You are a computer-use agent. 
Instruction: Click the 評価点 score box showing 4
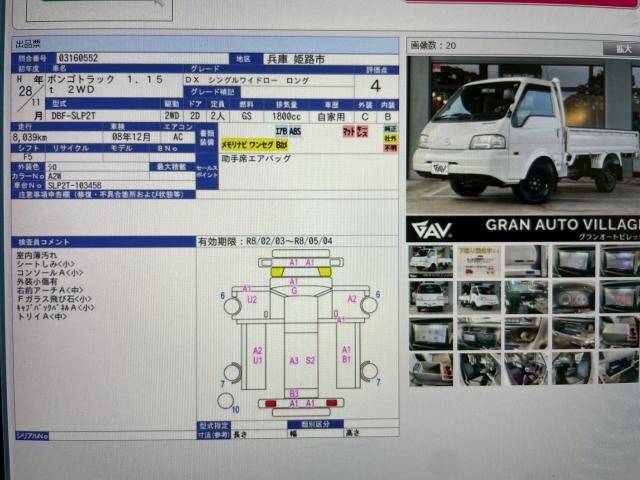click(x=375, y=86)
